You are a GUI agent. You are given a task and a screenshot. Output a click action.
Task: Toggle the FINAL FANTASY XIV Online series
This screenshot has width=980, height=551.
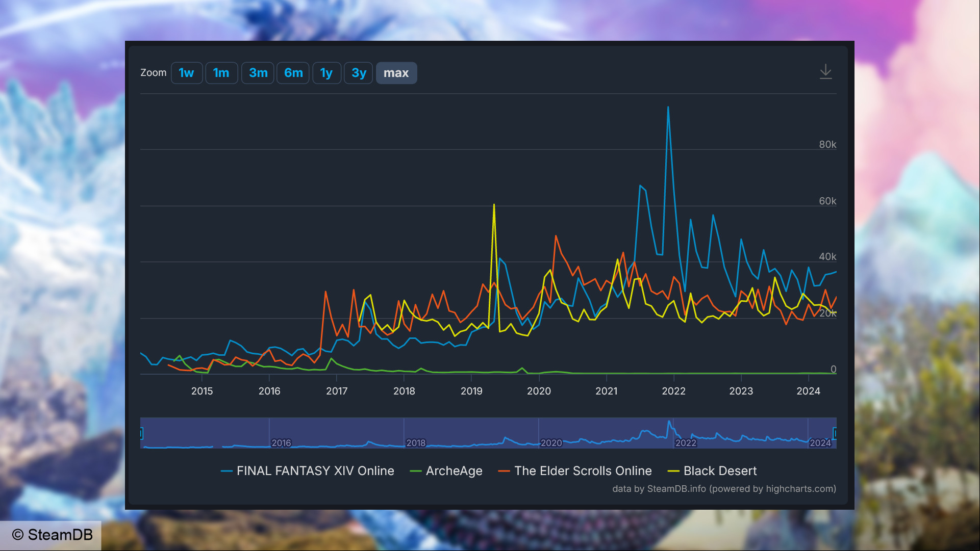click(308, 471)
